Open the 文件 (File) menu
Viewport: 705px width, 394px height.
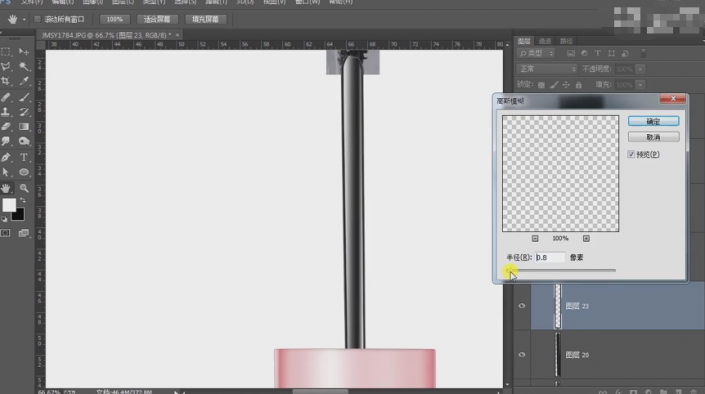31,2
